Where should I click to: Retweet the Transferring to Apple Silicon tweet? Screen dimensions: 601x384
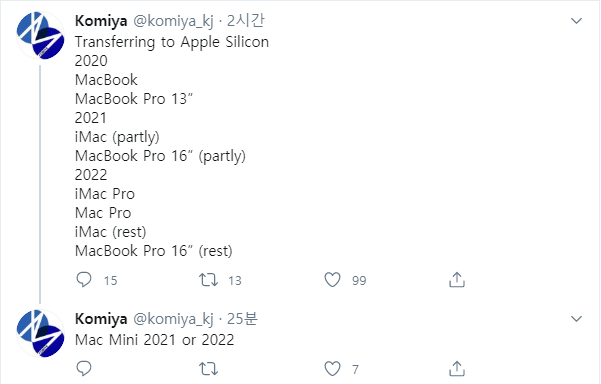209,280
